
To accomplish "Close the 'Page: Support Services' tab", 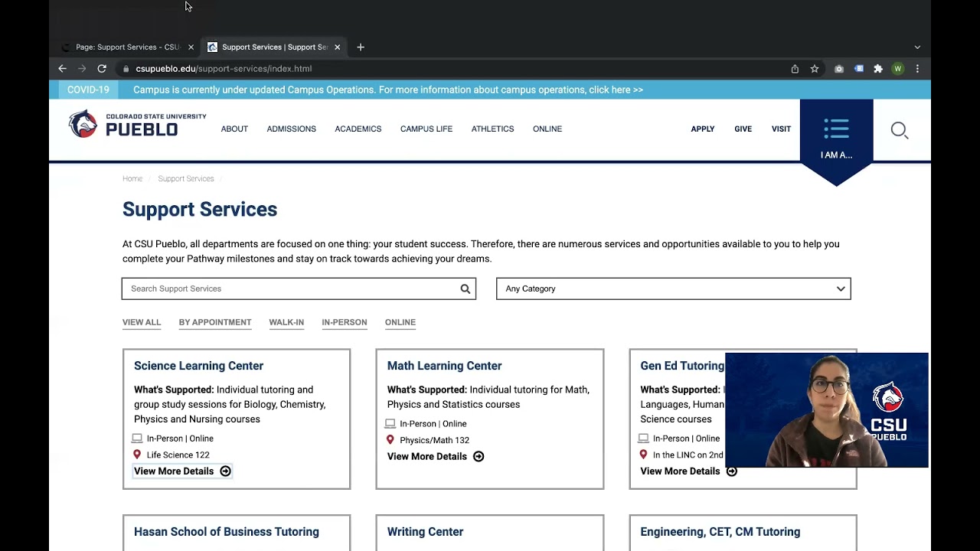I will point(191,47).
